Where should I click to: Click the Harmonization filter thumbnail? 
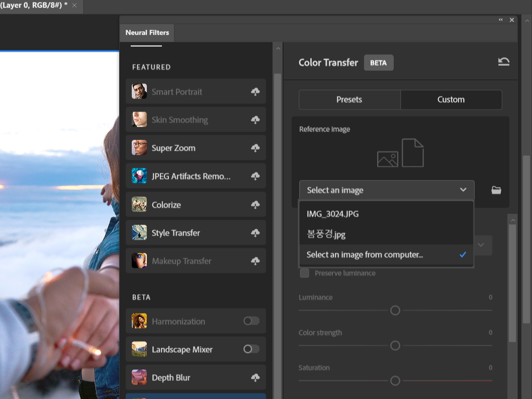click(139, 321)
